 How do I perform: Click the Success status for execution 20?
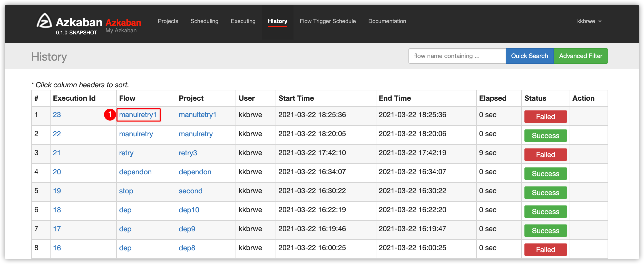pyautogui.click(x=545, y=174)
